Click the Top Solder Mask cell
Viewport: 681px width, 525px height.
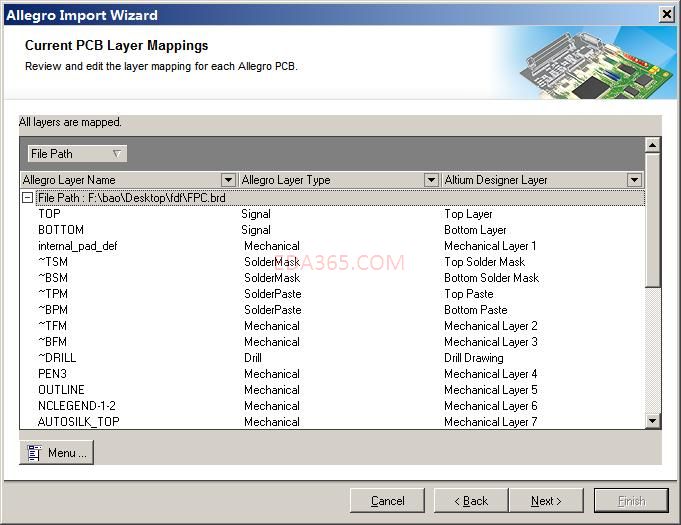(484, 262)
